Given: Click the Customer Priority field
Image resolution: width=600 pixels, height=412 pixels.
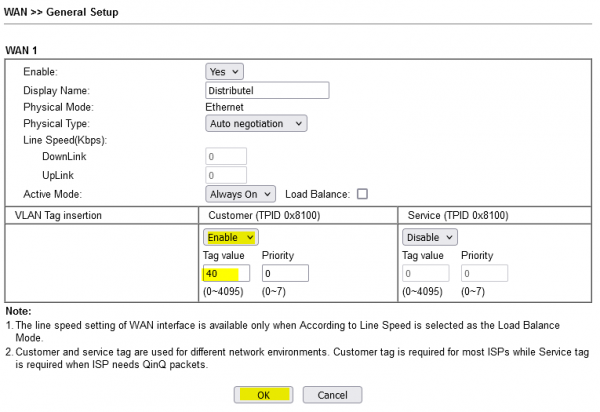Looking at the screenshot, I should (x=285, y=273).
